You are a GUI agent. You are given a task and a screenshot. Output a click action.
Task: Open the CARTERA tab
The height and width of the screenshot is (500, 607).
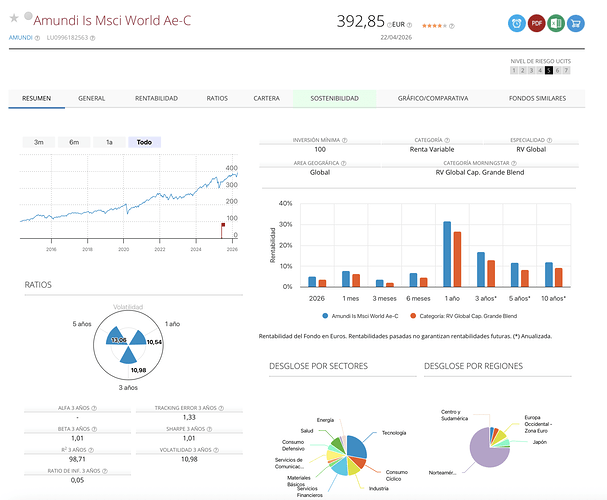coord(266,98)
